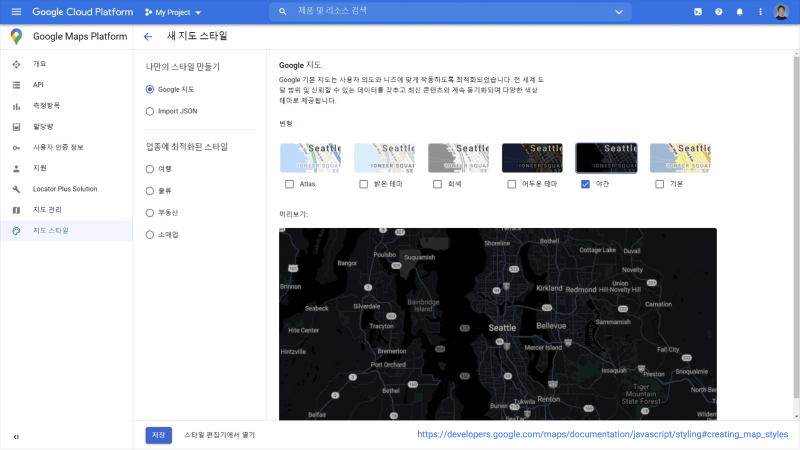Open Cloud Shell terminal icon
800x450 pixels.
coord(698,12)
